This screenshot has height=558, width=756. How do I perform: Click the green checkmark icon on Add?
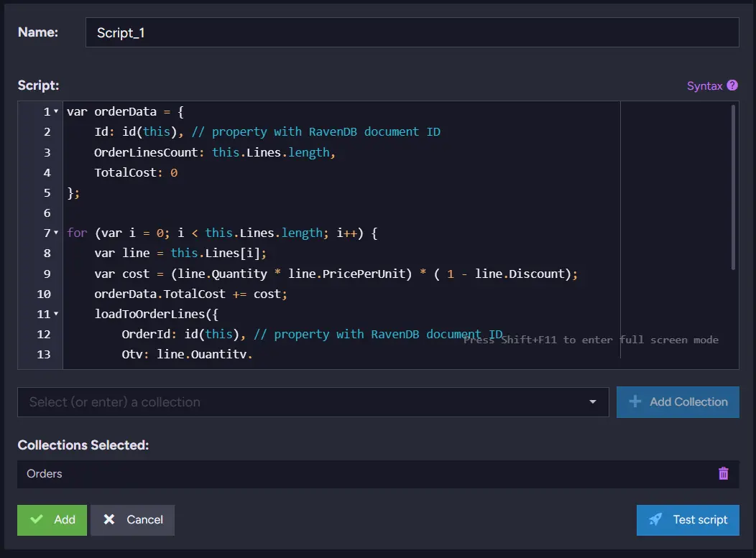[37, 519]
